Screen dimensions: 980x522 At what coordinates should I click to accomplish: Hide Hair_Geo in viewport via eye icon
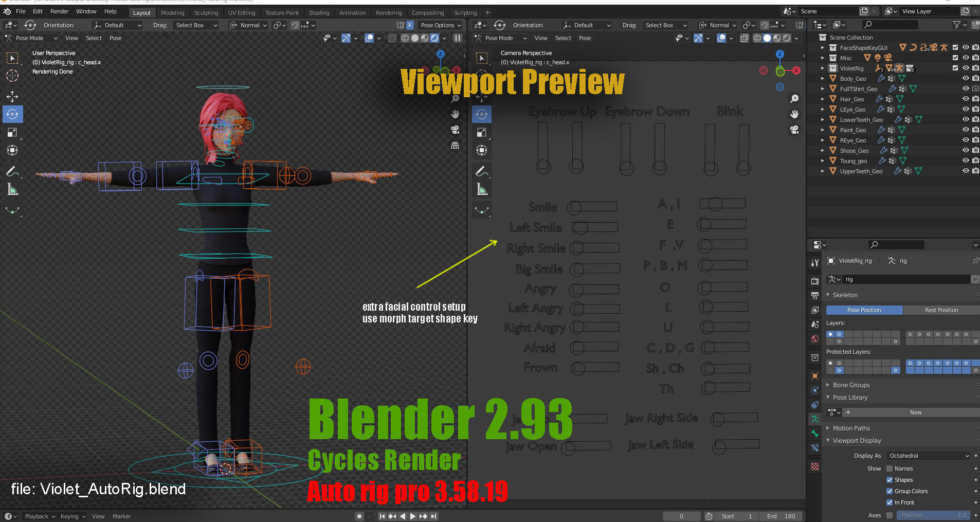coord(966,99)
